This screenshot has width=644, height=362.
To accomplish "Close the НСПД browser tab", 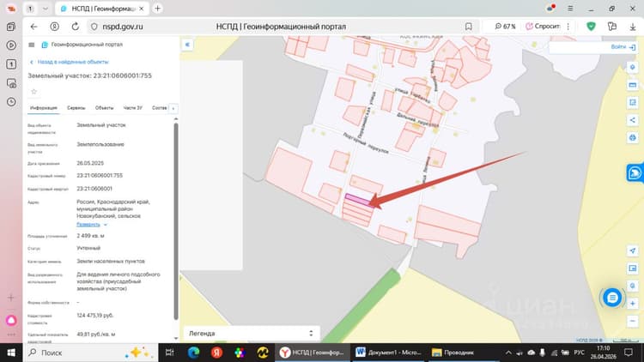I will pos(142,9).
